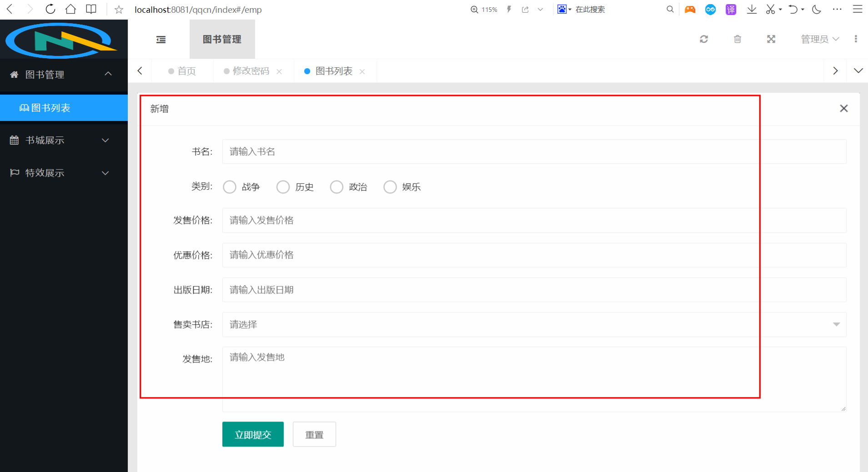
Task: Click the undo arrow icon in browser toolbar
Action: coord(793,9)
